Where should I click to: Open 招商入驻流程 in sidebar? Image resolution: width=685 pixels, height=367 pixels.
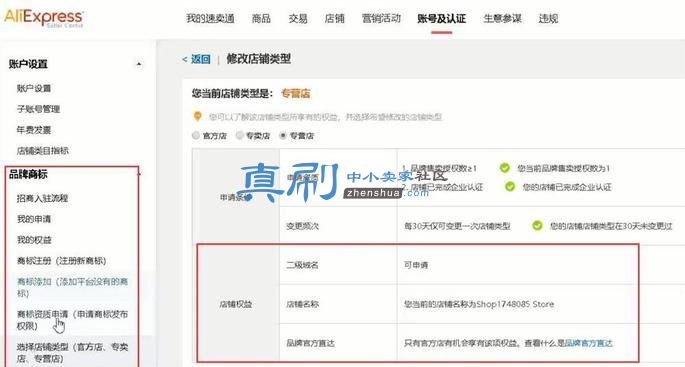tap(43, 198)
